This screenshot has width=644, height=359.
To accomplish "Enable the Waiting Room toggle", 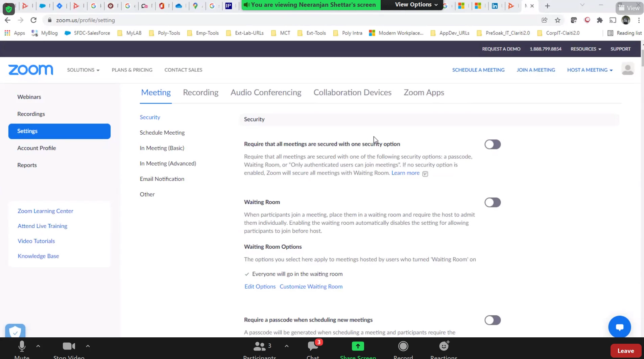I will point(493,202).
